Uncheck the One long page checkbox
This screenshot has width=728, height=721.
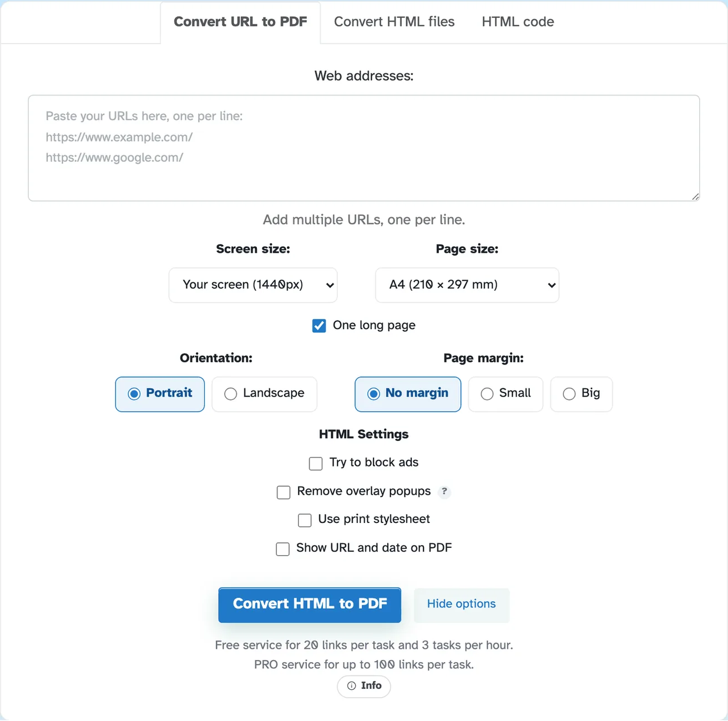point(319,326)
